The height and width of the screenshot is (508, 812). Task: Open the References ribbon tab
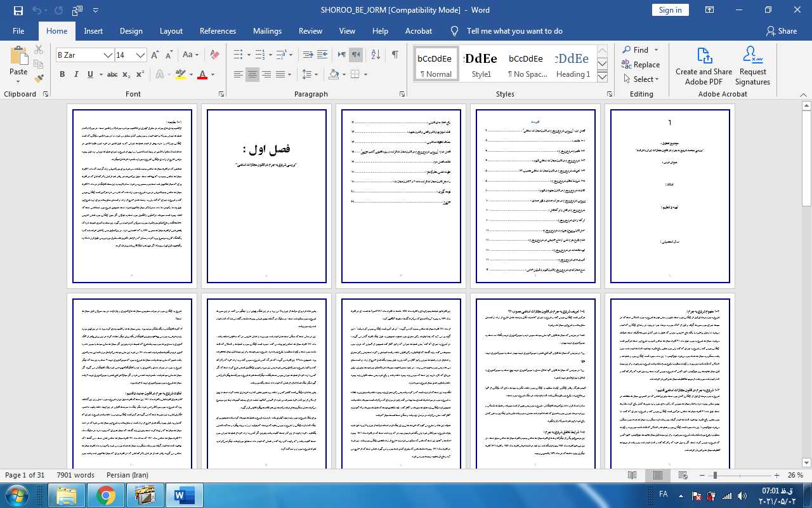218,31
